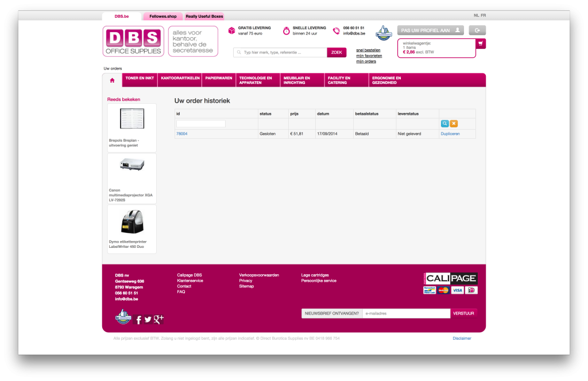Open order 78004 link
Viewport: 588px width, 381px height.
point(181,134)
